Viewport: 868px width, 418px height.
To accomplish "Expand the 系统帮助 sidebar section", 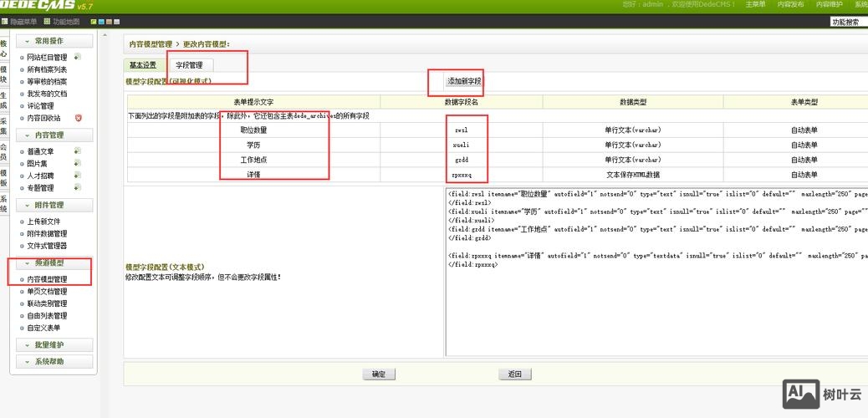I will click(54, 361).
